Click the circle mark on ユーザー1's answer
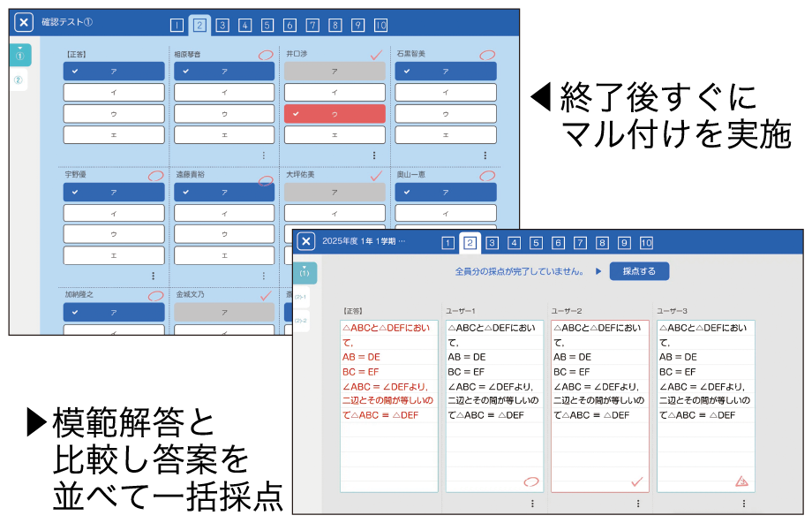812x523 pixels. click(x=530, y=481)
